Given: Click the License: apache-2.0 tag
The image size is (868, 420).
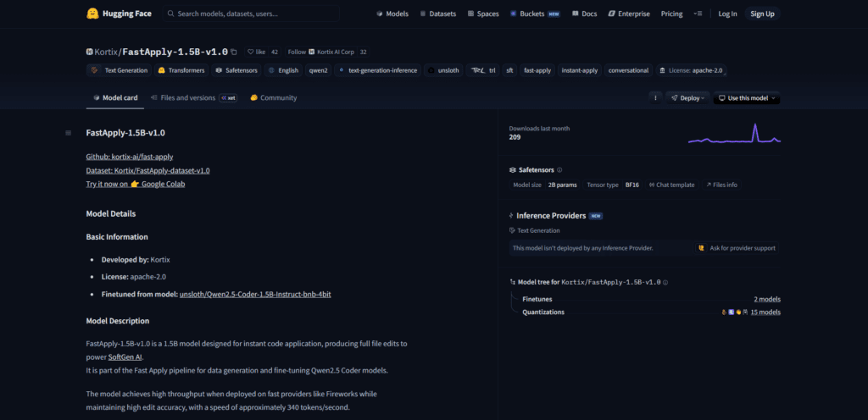Looking at the screenshot, I should pos(691,70).
